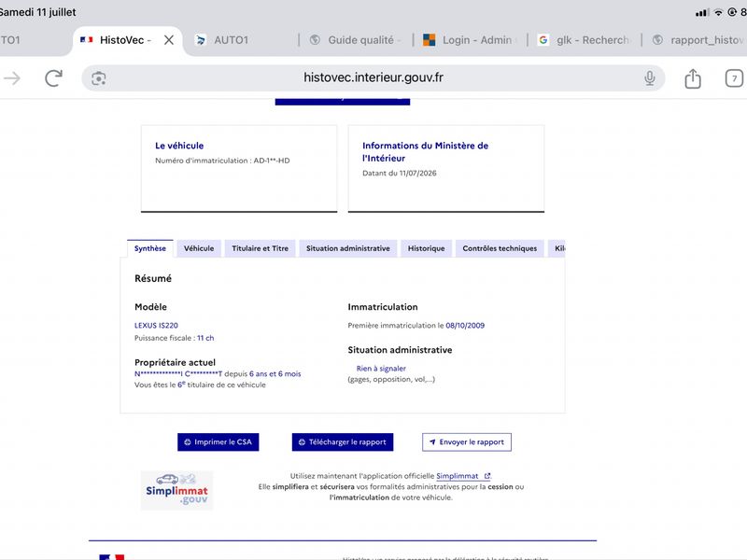Click the Télécharger le rapport button
Screen dimensions: 747x560
(343, 441)
